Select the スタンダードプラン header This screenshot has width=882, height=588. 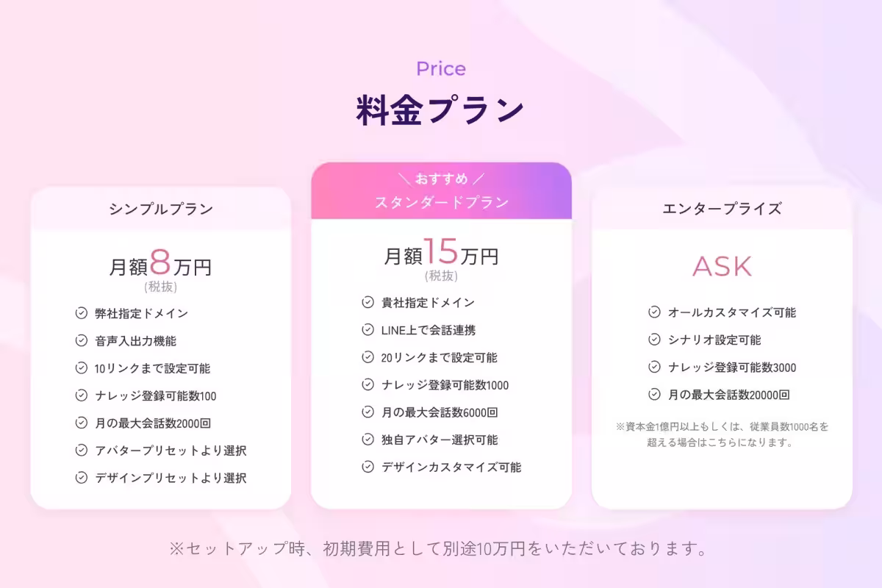point(441,202)
